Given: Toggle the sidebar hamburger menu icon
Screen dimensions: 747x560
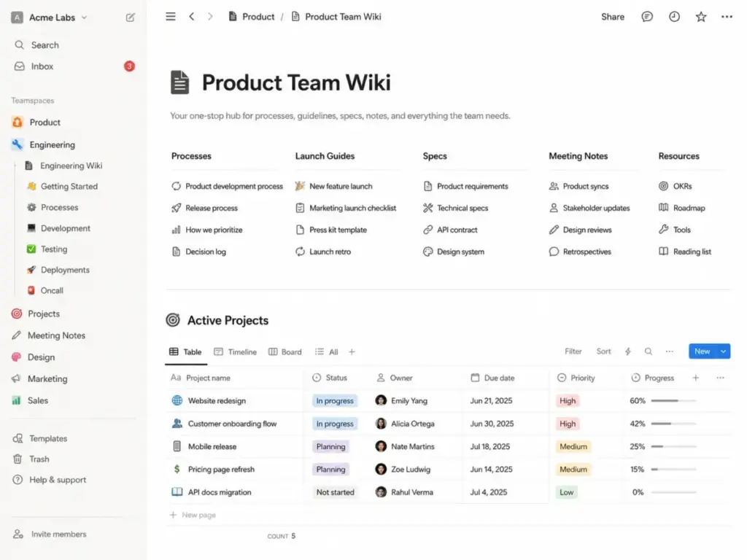Looking at the screenshot, I should pyautogui.click(x=171, y=17).
